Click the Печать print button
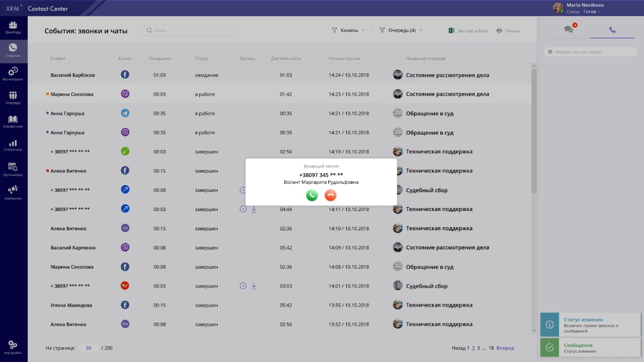Screen dimensions: 644x362 (x=508, y=31)
